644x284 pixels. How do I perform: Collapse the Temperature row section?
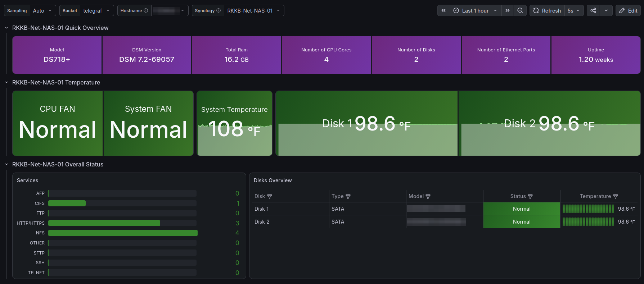click(6, 82)
